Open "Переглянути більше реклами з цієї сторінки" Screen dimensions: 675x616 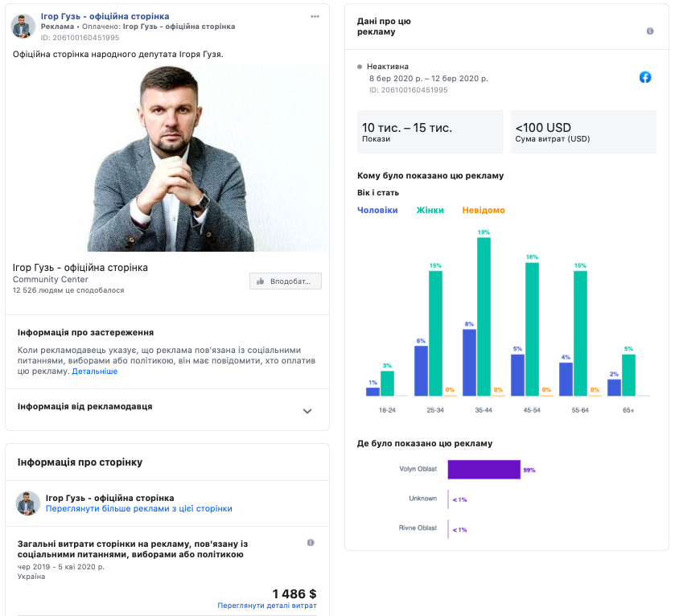138,509
